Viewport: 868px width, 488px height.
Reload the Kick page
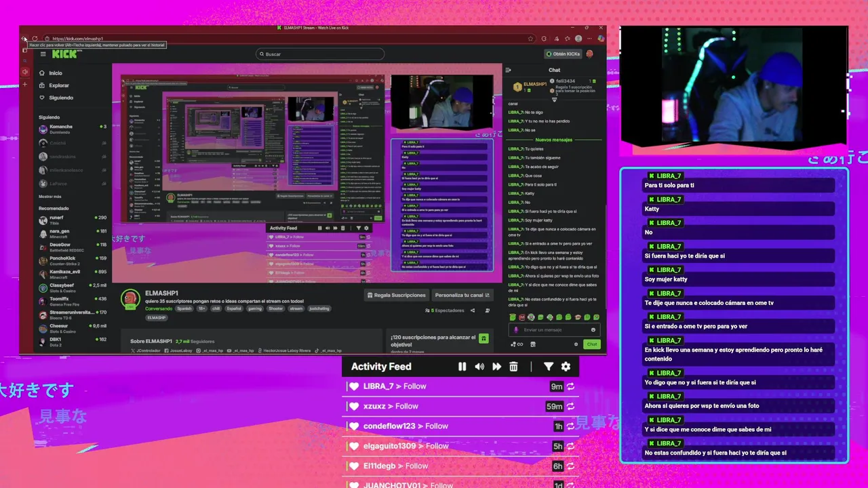35,39
